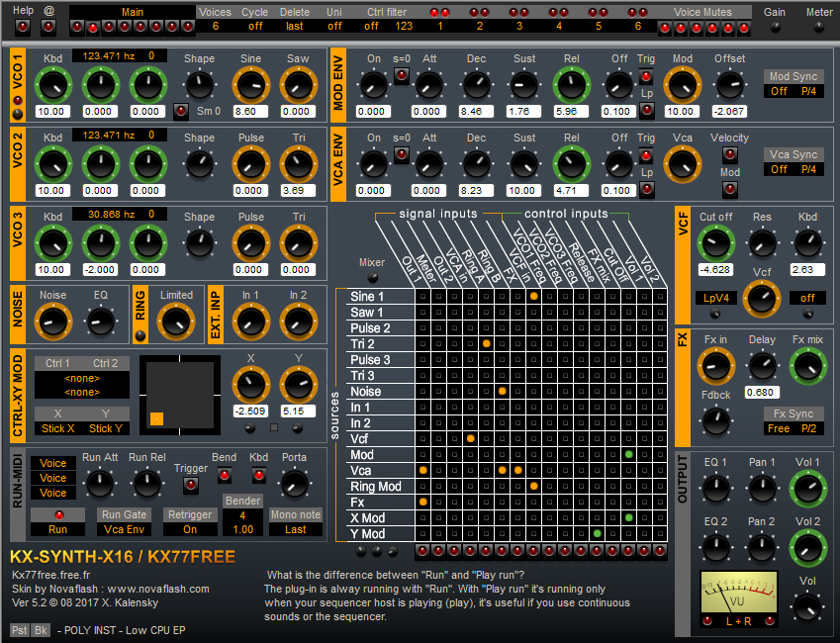This screenshot has width=840, height=643.
Task: Click the Pst button
Action: (x=20, y=630)
